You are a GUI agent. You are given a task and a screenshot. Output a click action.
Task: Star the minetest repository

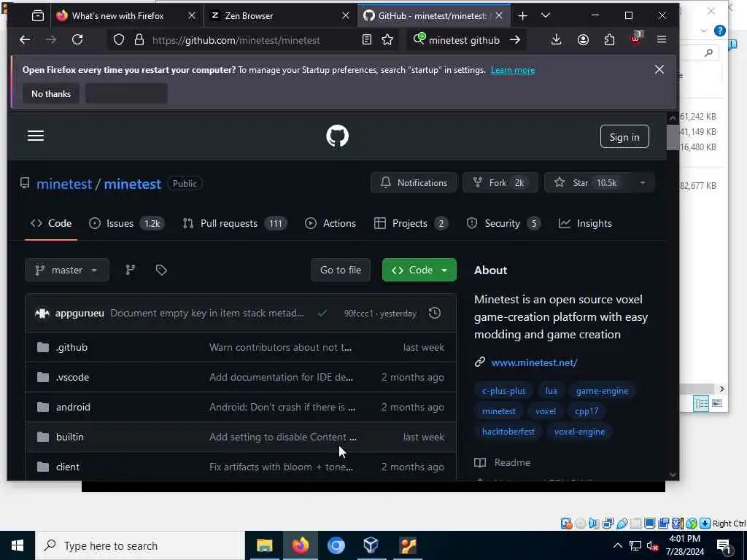pyautogui.click(x=587, y=183)
